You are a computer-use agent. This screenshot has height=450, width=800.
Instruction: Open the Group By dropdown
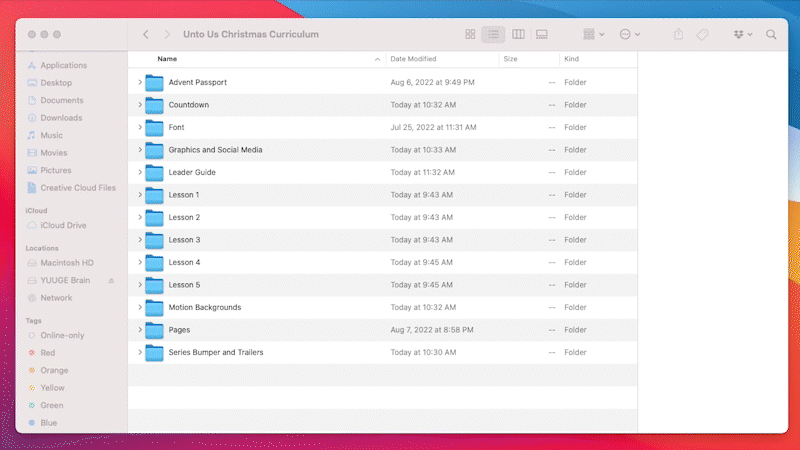(x=593, y=34)
